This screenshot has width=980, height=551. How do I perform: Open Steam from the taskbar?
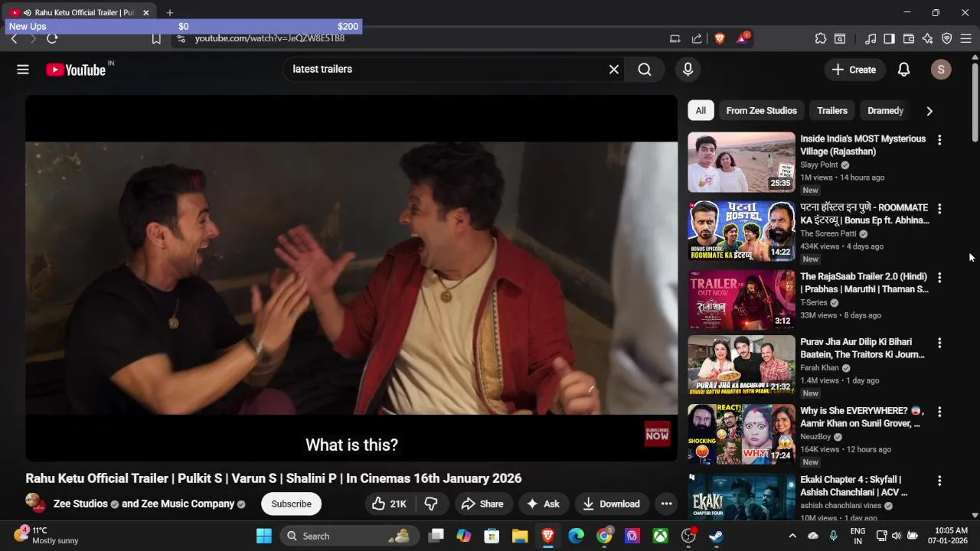click(x=716, y=536)
